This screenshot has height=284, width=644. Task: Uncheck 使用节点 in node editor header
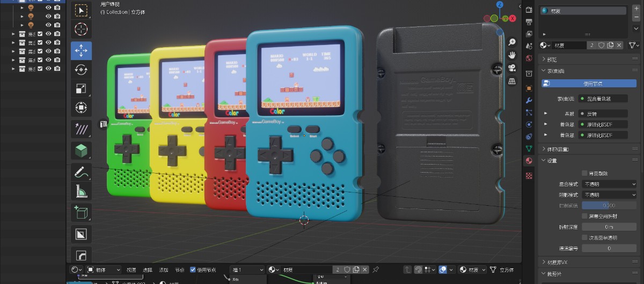[193, 270]
